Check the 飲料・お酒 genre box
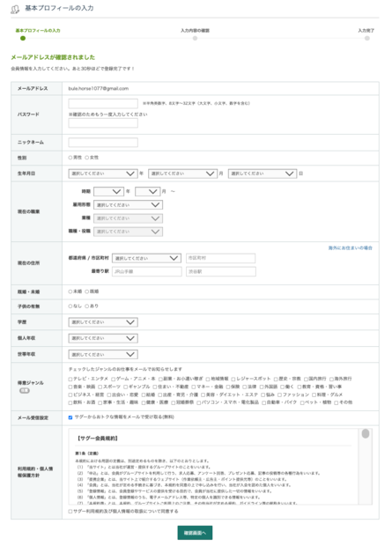Image resolution: width=392 pixels, height=553 pixels. (70, 402)
